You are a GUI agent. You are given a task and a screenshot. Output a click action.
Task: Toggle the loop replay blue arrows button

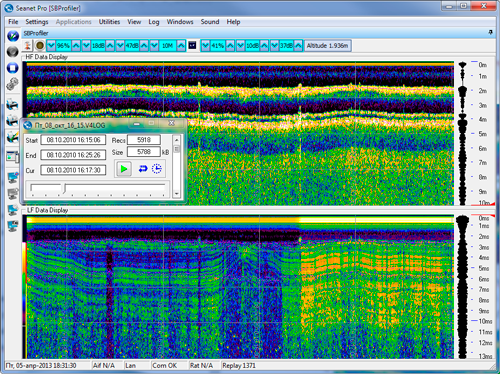[143, 169]
